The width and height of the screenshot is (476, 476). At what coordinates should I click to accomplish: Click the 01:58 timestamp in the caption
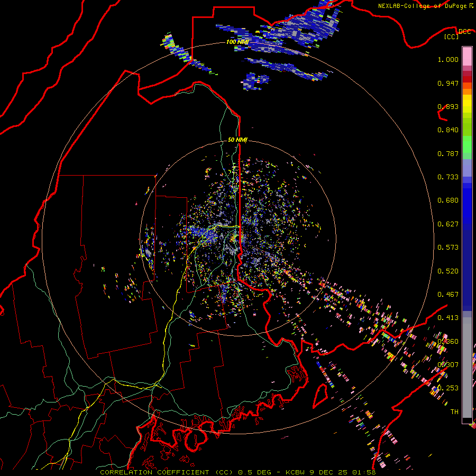pyautogui.click(x=364, y=472)
